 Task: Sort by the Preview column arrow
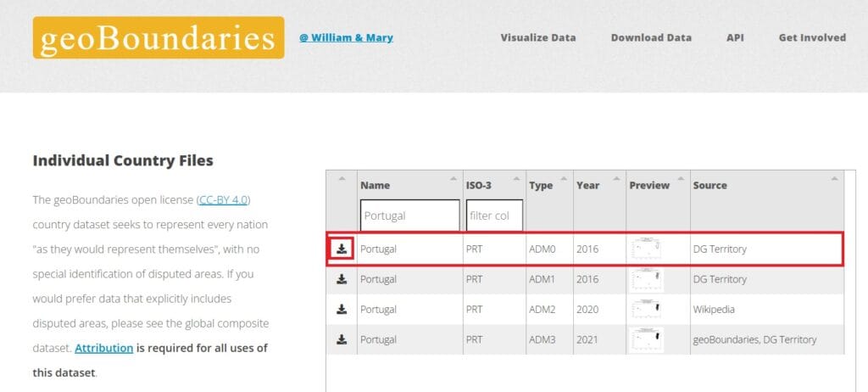pyautogui.click(x=681, y=178)
